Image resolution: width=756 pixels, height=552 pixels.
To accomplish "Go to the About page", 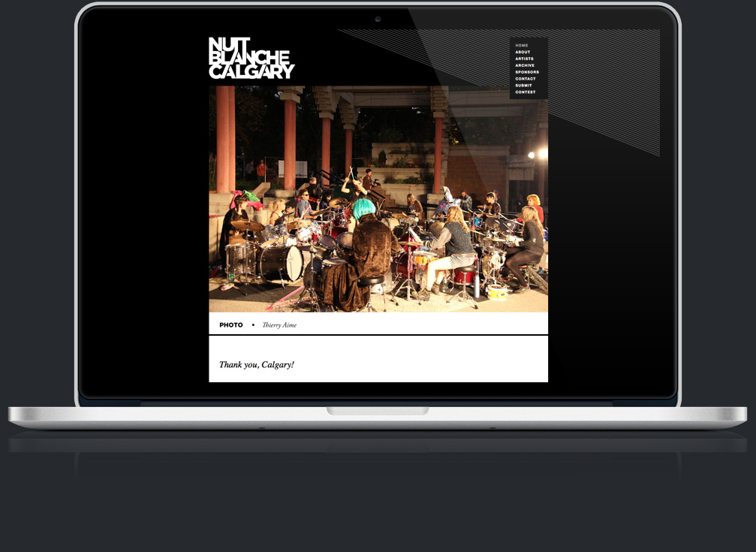I will (523, 52).
